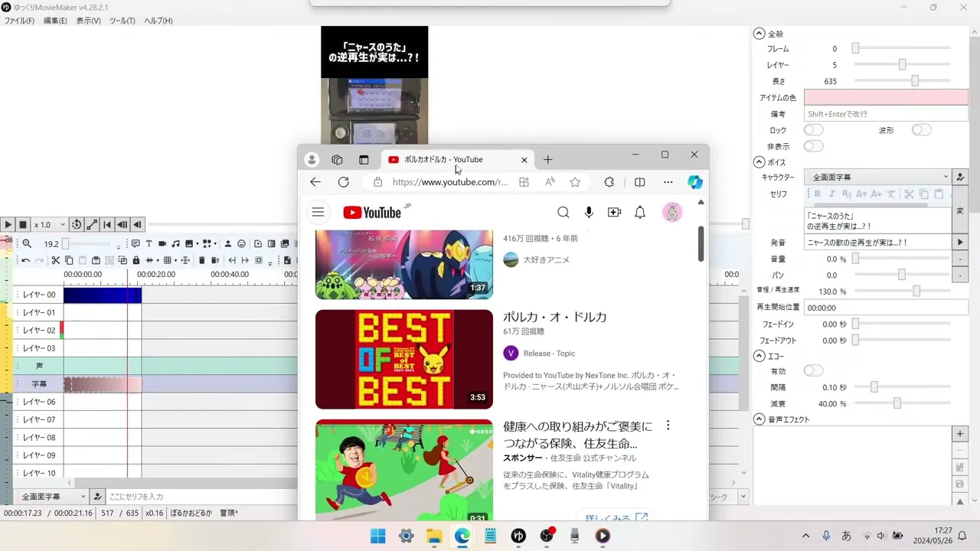Click the YouTube search magnifier icon
This screenshot has width=980, height=551.
pyautogui.click(x=563, y=213)
